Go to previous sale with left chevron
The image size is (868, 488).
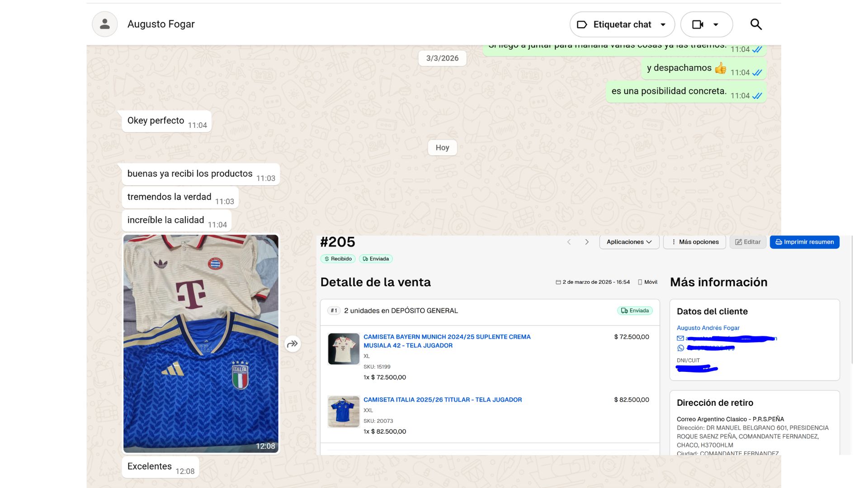pyautogui.click(x=569, y=242)
